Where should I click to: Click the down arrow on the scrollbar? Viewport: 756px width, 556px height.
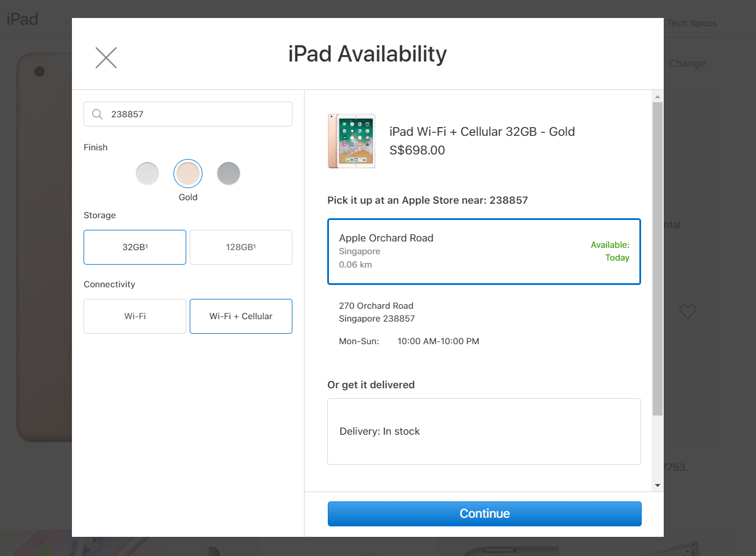tap(657, 486)
